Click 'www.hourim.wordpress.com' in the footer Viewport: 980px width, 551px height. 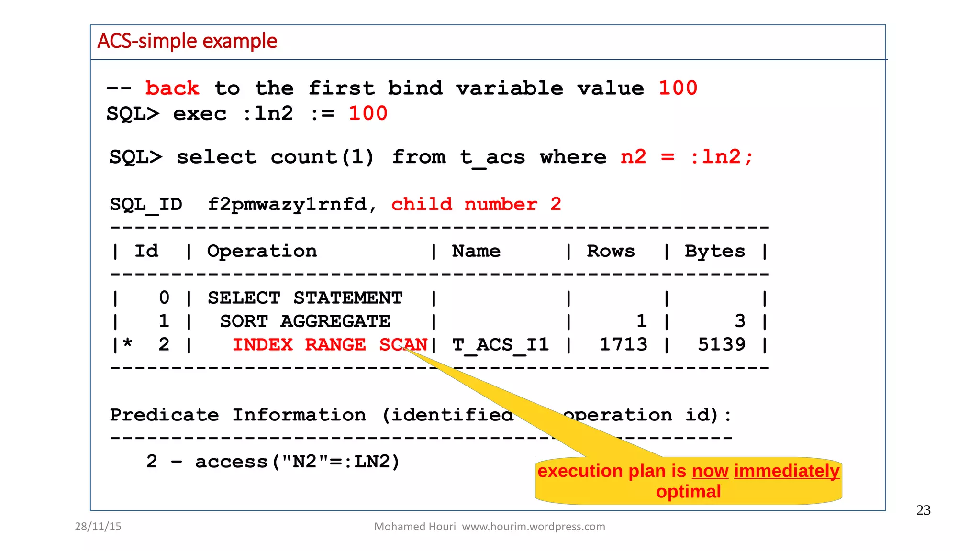tap(534, 527)
